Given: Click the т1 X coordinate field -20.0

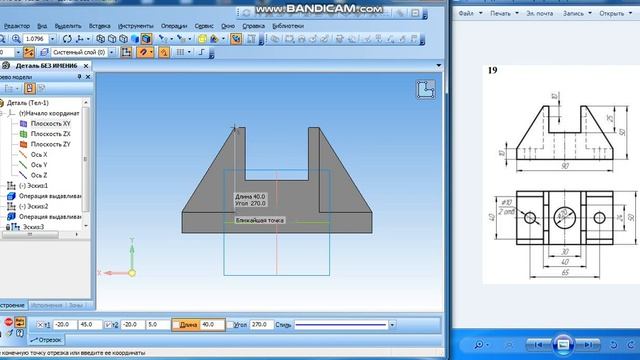Looking at the screenshot, I should (x=65, y=325).
